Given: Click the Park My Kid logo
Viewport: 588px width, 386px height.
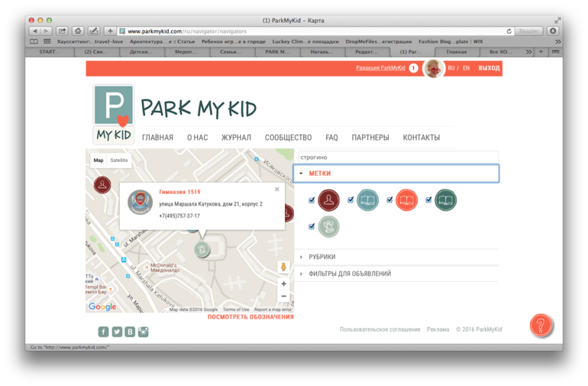Looking at the screenshot, I should (114, 115).
